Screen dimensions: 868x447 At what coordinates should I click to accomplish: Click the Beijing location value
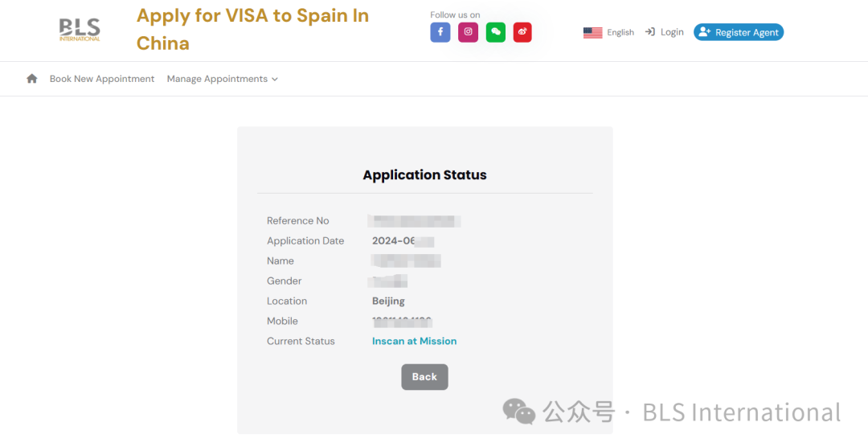pos(388,301)
